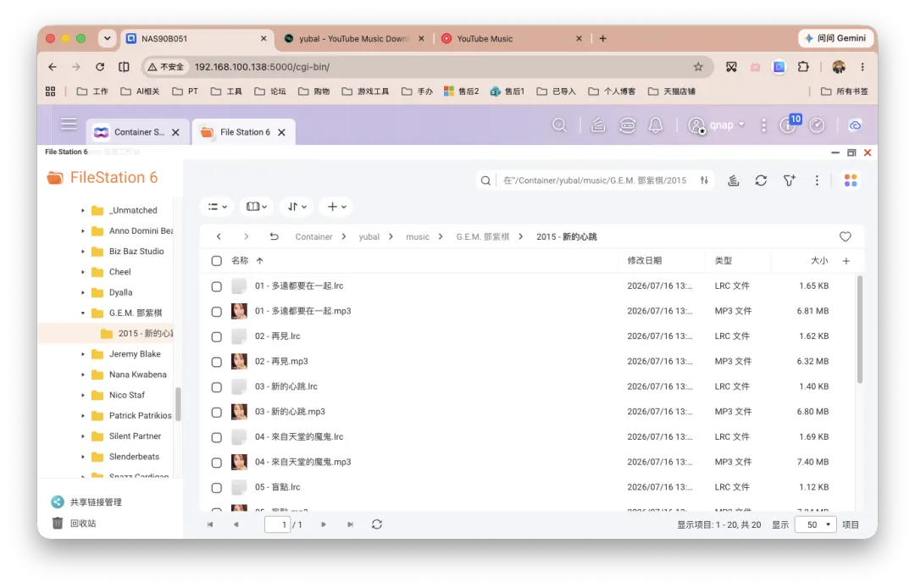This screenshot has height=588, width=915.
Task: Open the create new plus dropdown
Action: [x=336, y=207]
